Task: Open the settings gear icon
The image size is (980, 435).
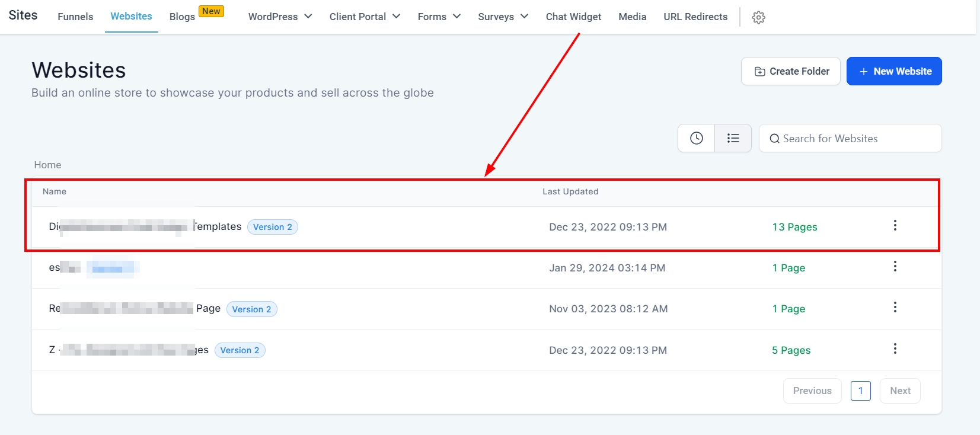Action: (x=758, y=17)
